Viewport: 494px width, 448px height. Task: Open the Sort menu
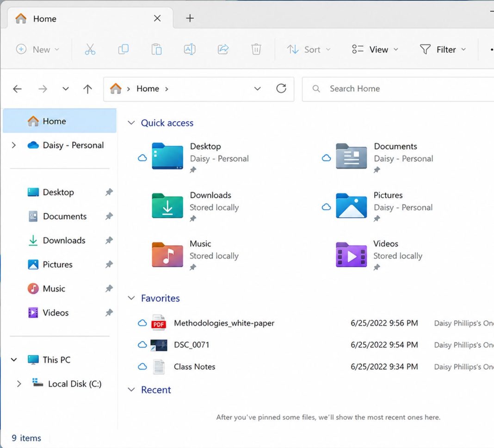pyautogui.click(x=309, y=50)
